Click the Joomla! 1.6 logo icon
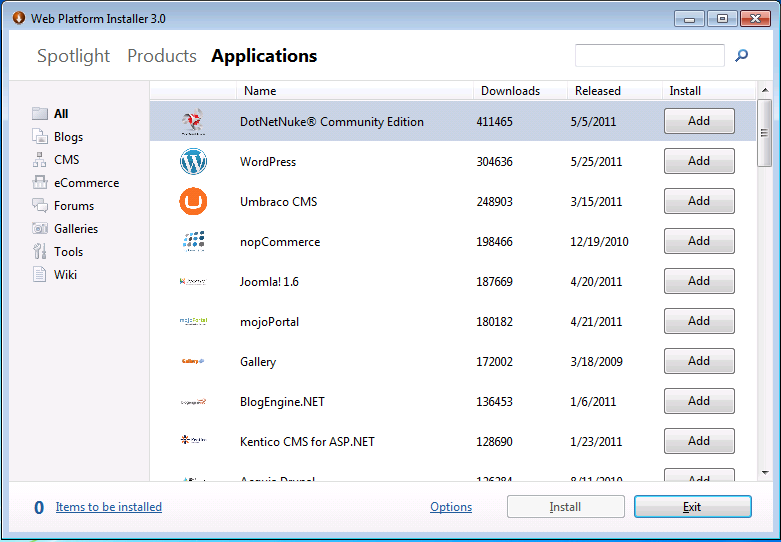 (193, 281)
